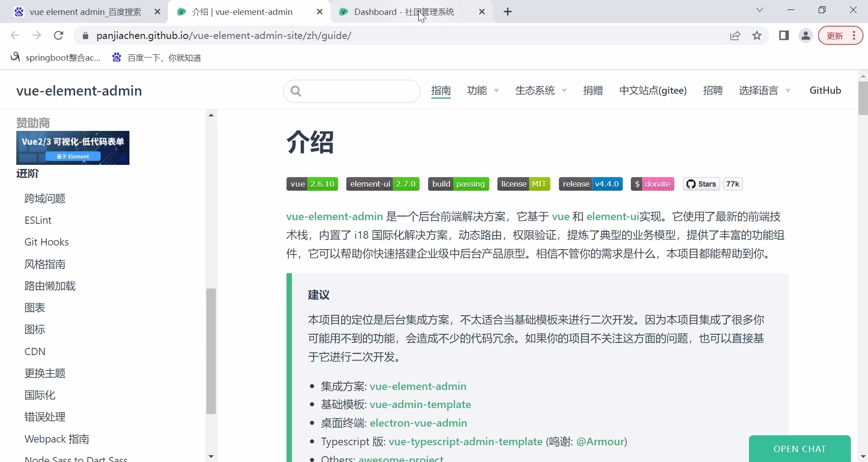The width and height of the screenshot is (868, 462).
Task: Toggle the bookmark star for this page
Action: click(757, 36)
